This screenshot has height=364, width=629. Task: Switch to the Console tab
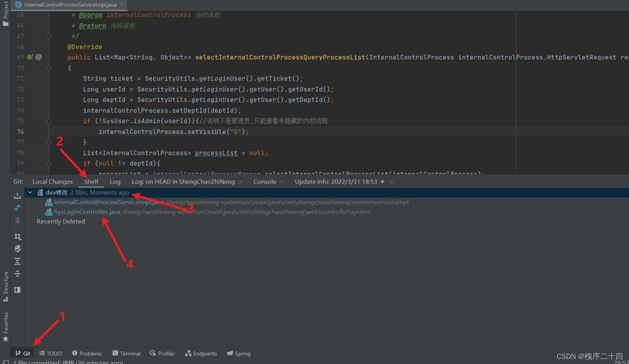click(x=265, y=182)
